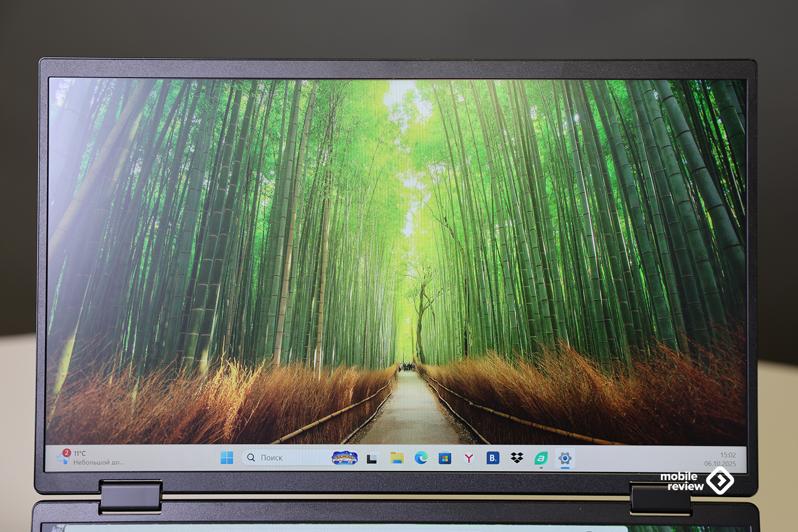Image resolution: width=798 pixels, height=532 pixels.
Task: Open the Windows Start menu
Action: [x=226, y=458]
